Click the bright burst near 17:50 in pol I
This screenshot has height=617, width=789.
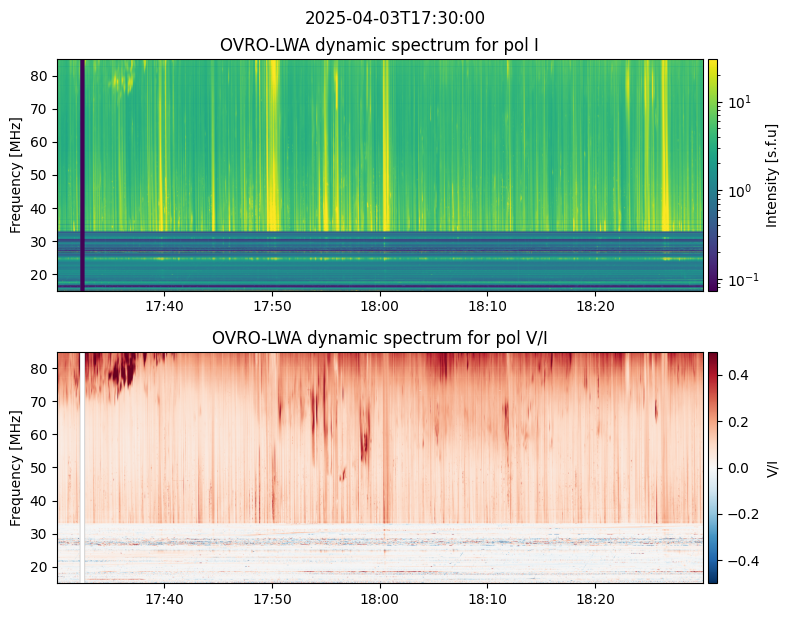click(273, 146)
